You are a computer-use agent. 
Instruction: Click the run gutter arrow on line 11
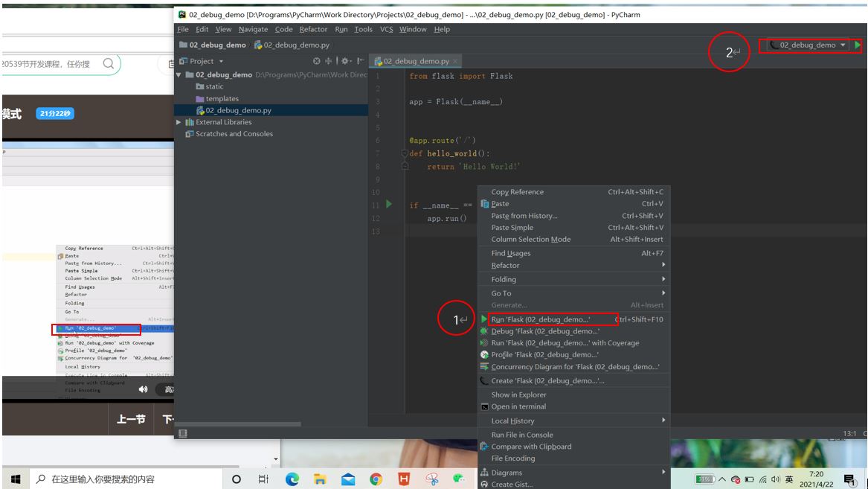[388, 205]
